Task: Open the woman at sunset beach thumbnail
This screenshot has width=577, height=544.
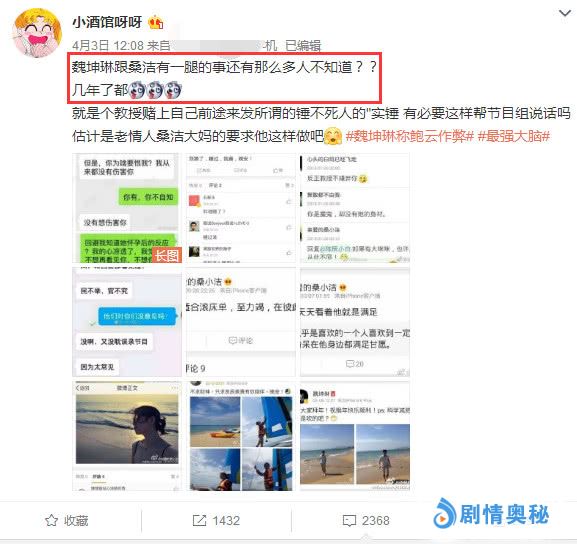Action: click(127, 436)
